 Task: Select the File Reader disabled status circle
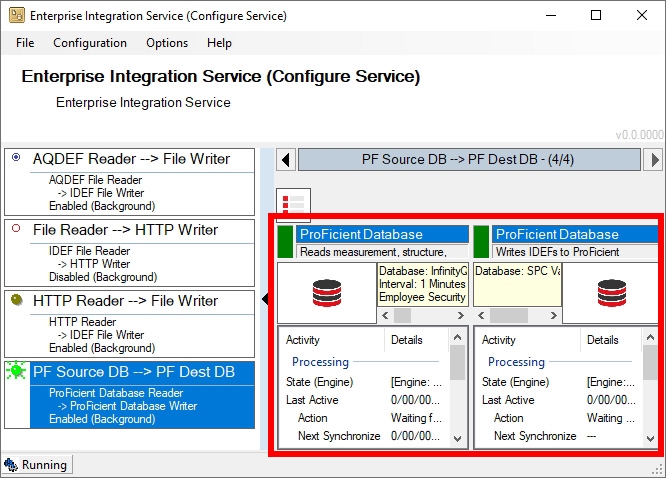coord(15,229)
